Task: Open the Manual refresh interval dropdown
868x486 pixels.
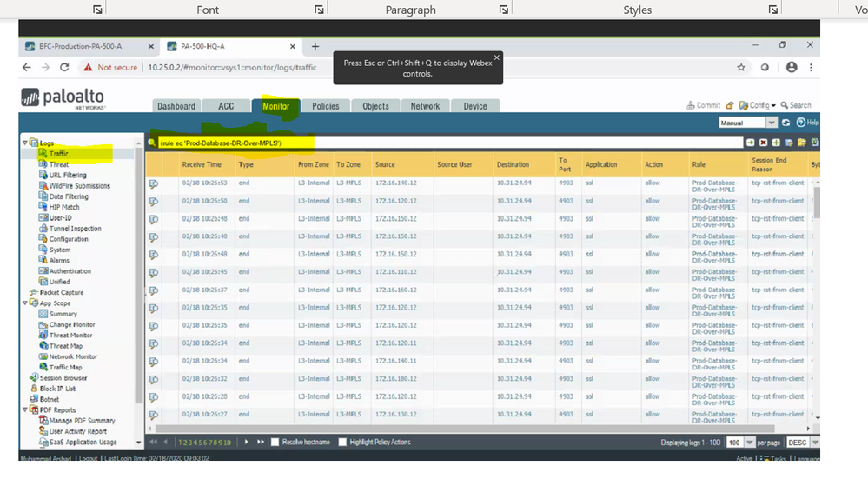Action: coord(772,123)
